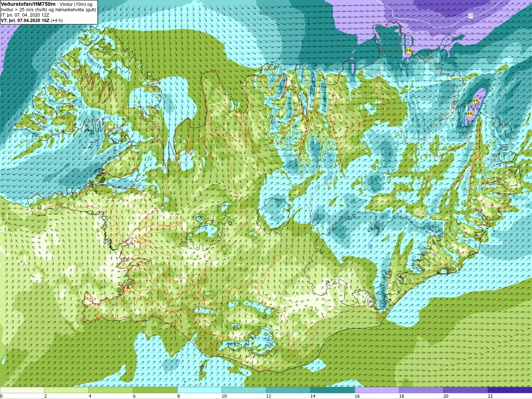
Task: Click the legend scale label 12
Action: pos(268,396)
